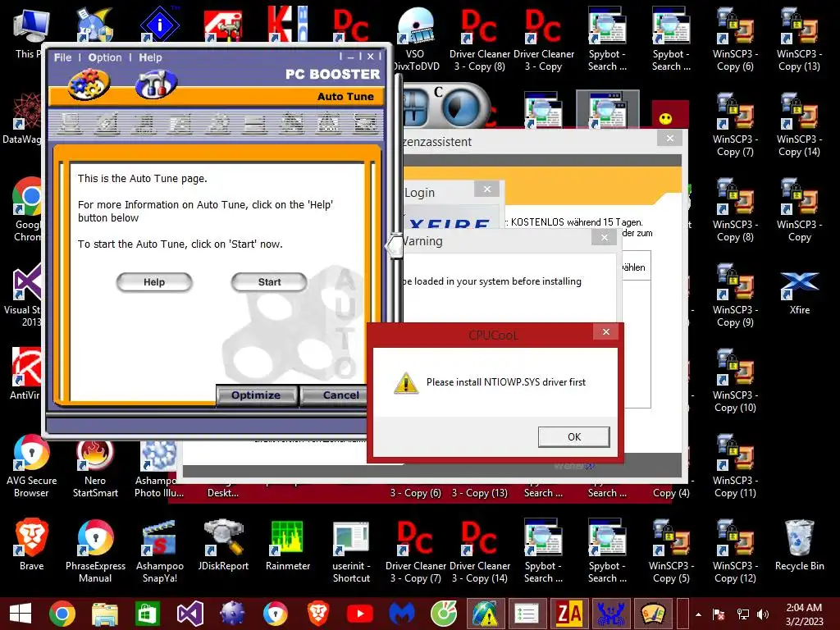The width and height of the screenshot is (840, 630).
Task: Select Driver Cleaner 3 - Copy (7) icon
Action: coord(416,550)
